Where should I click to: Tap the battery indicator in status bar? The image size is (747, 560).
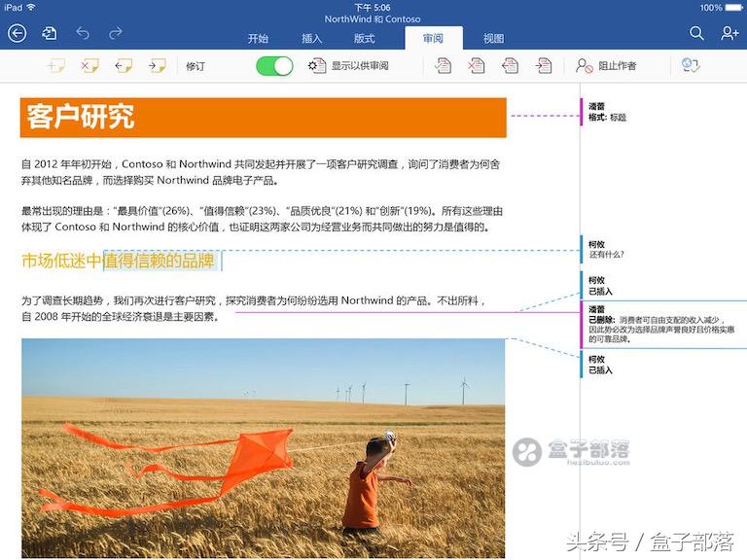tap(733, 7)
